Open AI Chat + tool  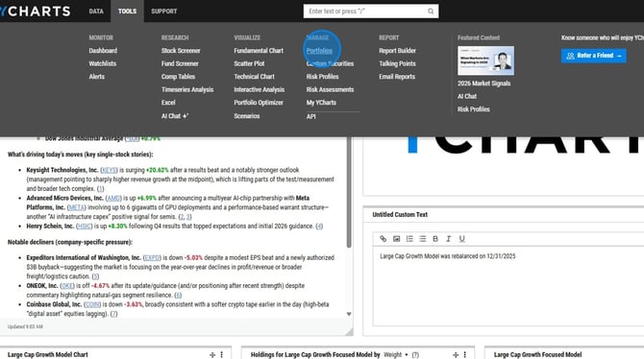click(175, 116)
